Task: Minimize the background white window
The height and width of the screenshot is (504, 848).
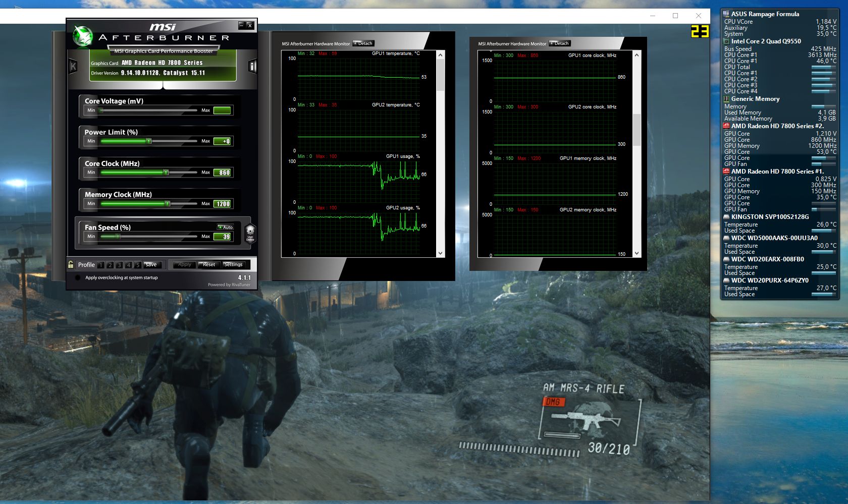Action: click(x=653, y=16)
